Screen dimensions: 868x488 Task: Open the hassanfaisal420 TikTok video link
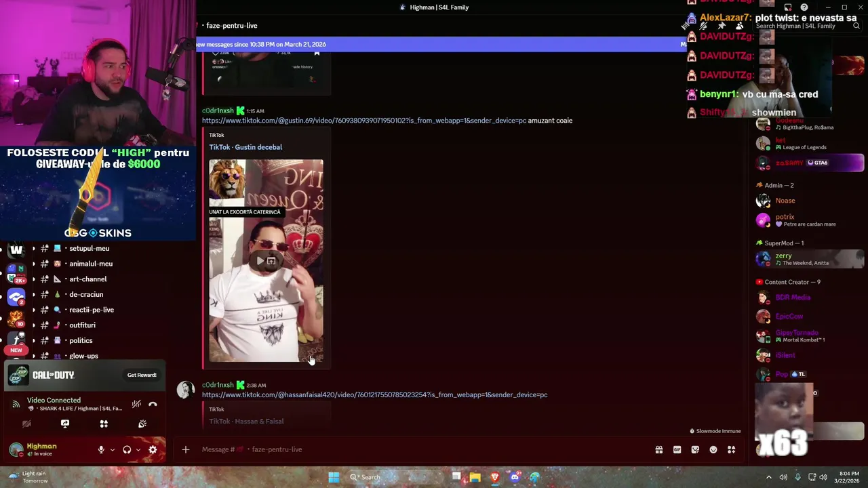(374, 394)
